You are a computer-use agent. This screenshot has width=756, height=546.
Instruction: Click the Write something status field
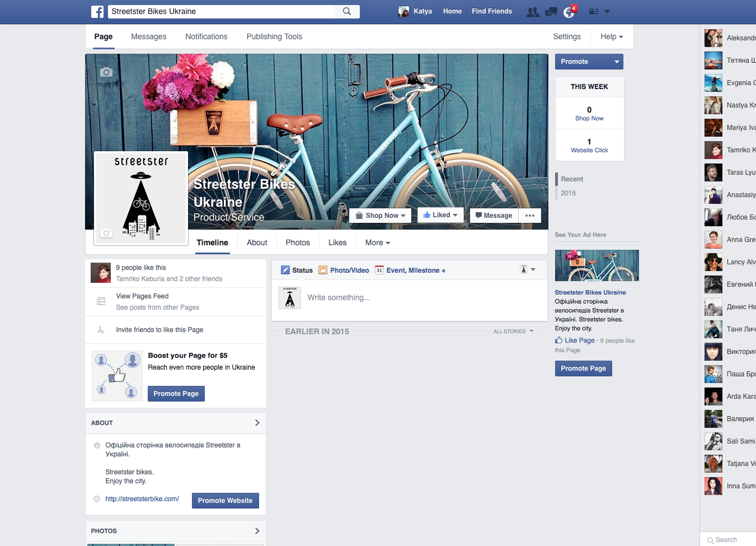click(x=339, y=297)
